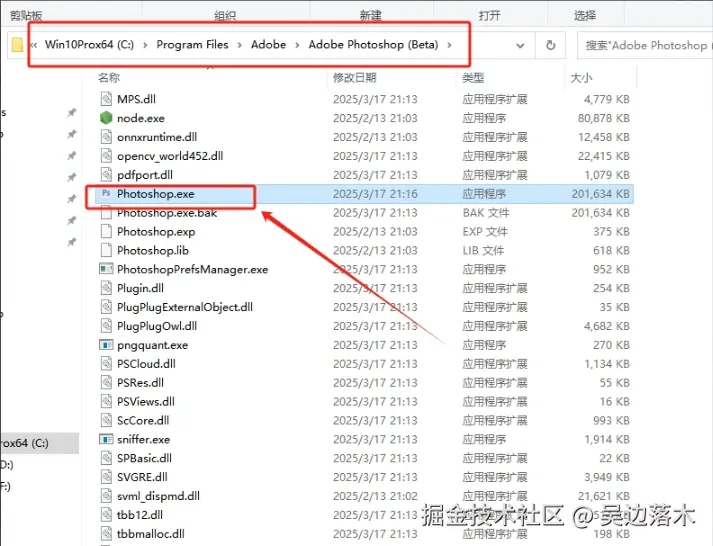Click the tbbmalloc.dll file icon
Image resolution: width=713 pixels, height=546 pixels.
[x=106, y=534]
